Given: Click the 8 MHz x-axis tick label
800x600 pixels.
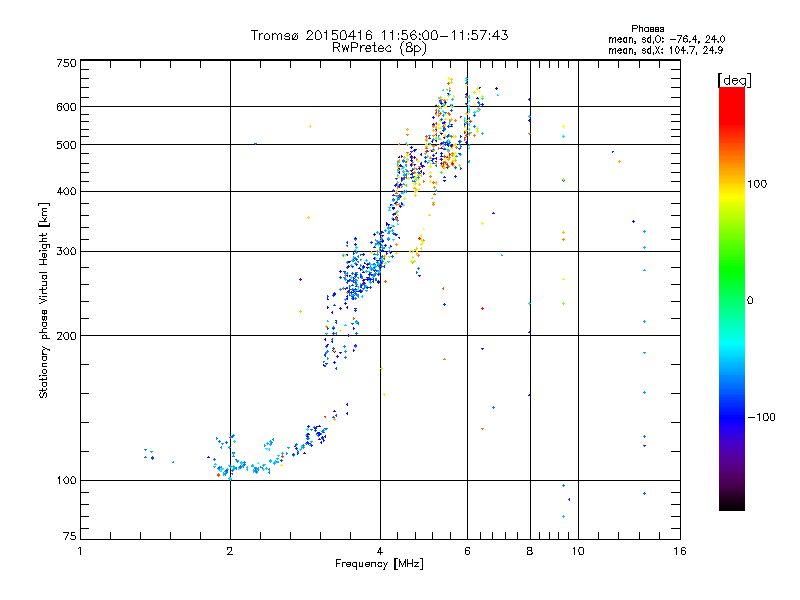Looking at the screenshot, I should tap(530, 551).
